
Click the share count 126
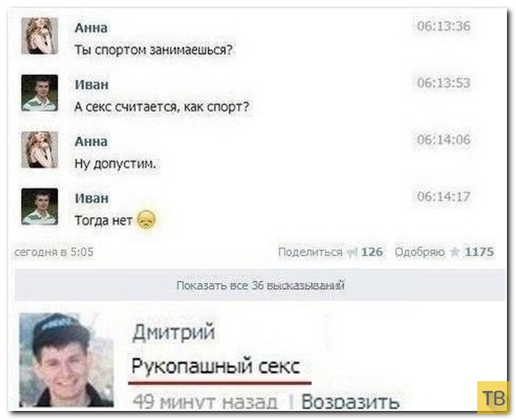(372, 252)
